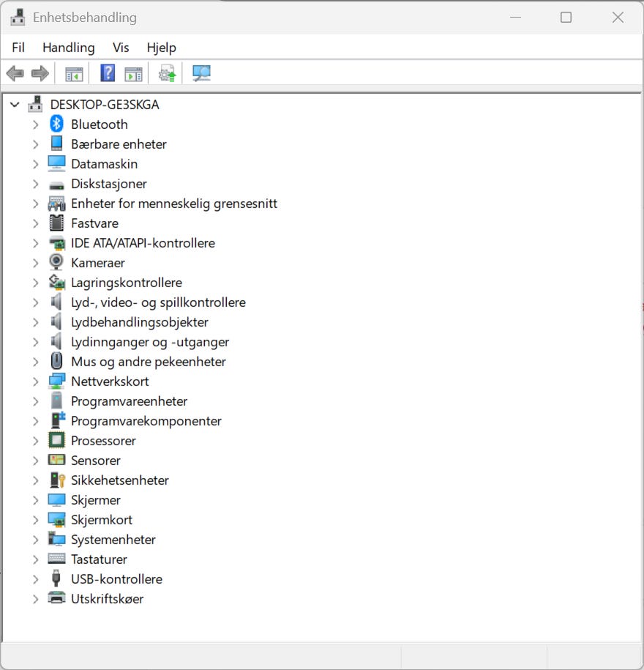Select the USB-kontrollere label
This screenshot has height=670, width=644.
pos(116,579)
